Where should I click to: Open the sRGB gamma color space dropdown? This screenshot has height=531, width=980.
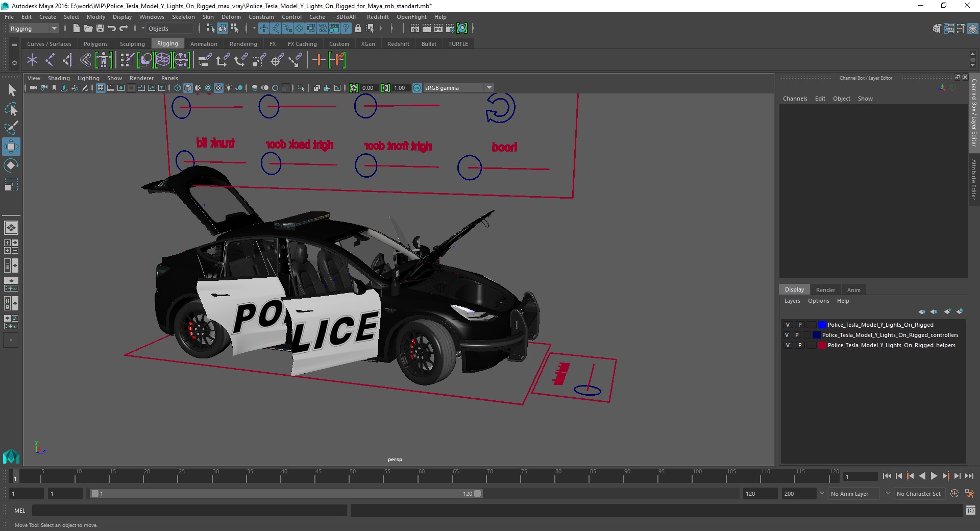pos(459,88)
